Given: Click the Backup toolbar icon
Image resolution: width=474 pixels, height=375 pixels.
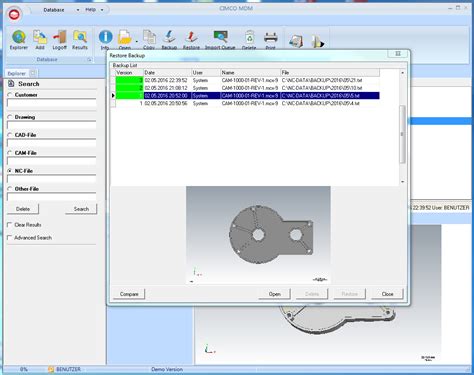Looking at the screenshot, I should pos(169,37).
